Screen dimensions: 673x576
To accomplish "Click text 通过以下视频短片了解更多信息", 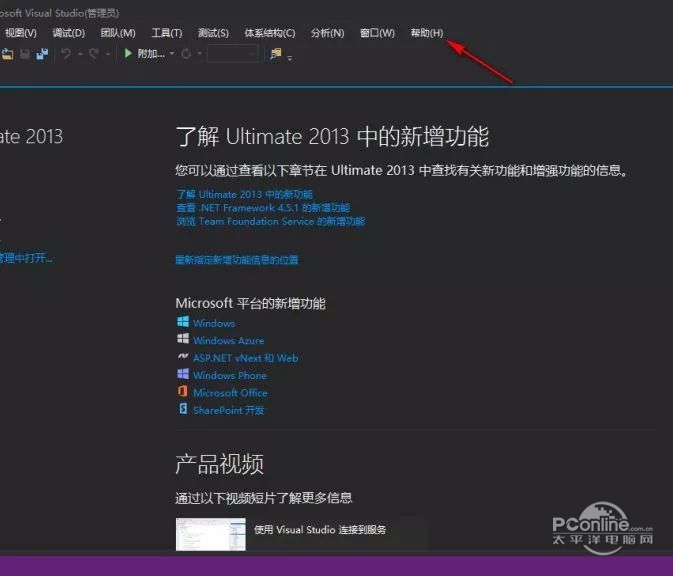I will (x=264, y=498).
